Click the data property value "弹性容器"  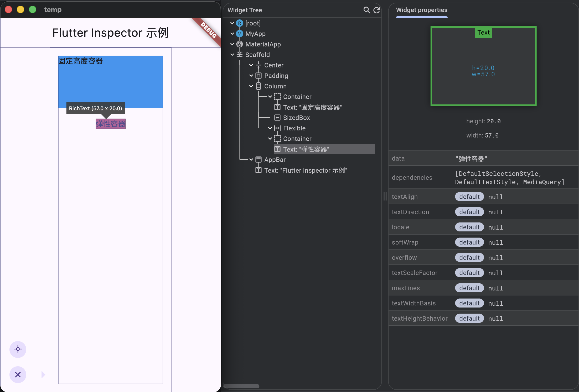point(471,159)
